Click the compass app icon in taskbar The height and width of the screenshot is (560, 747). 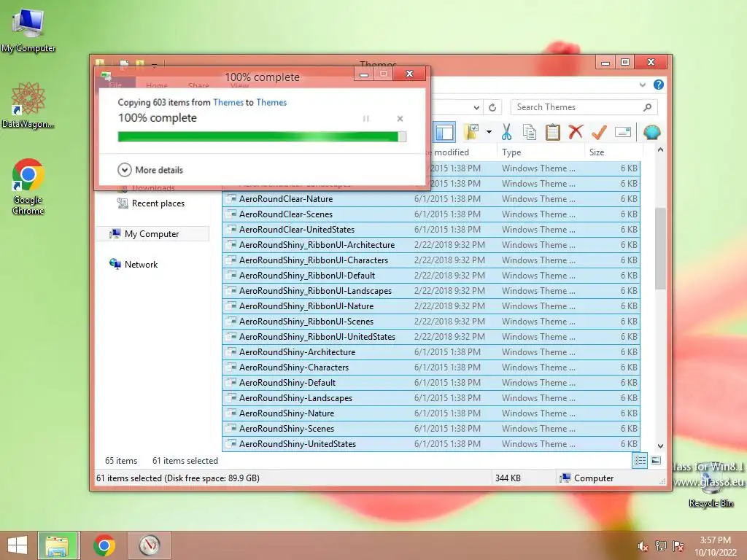(149, 545)
